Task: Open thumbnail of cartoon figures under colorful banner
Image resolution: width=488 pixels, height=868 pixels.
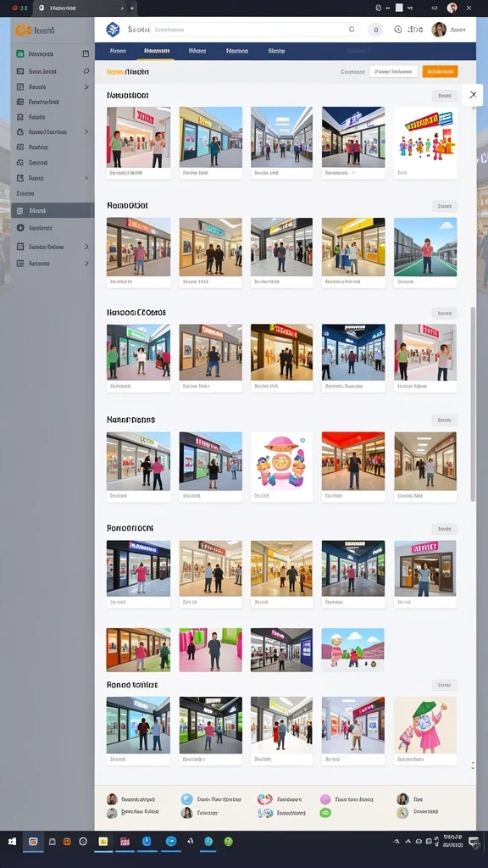Action: click(x=425, y=137)
